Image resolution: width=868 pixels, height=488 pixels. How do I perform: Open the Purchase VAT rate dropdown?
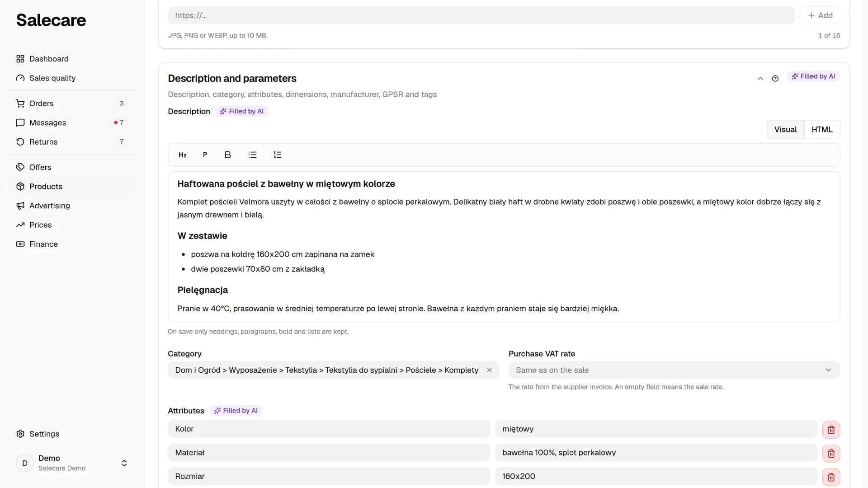point(674,370)
